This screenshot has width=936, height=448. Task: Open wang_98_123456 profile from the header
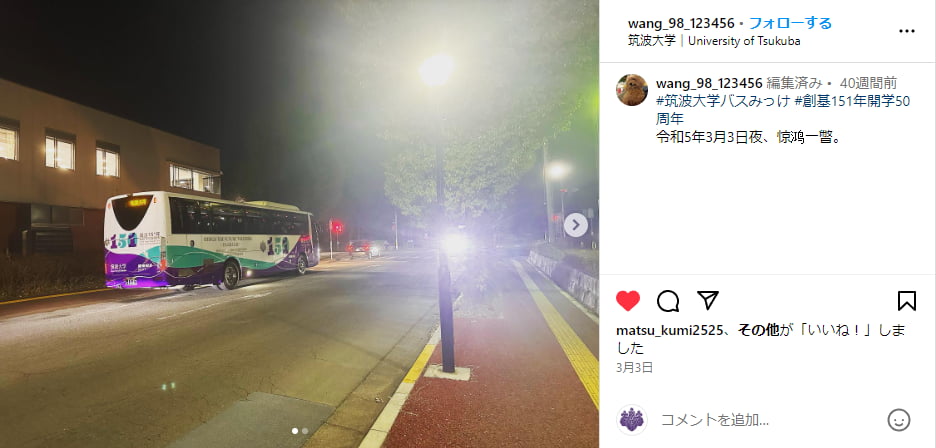pos(681,23)
